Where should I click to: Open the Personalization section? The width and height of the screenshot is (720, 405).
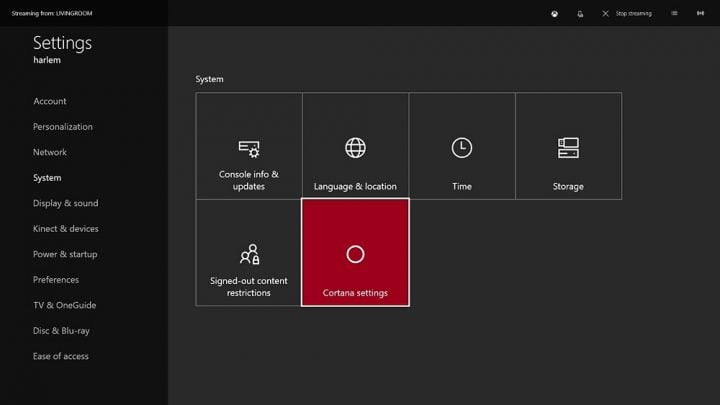click(x=63, y=127)
